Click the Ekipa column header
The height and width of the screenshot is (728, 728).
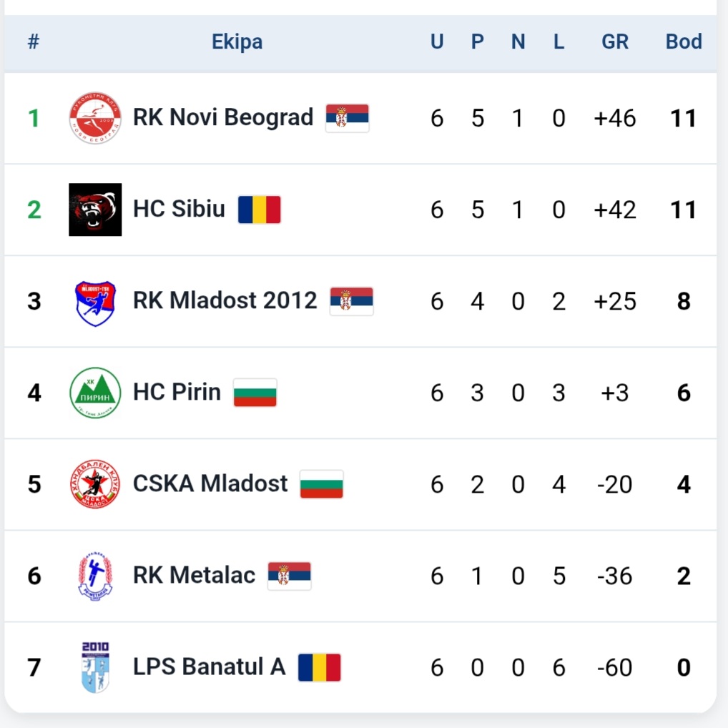[x=237, y=41]
